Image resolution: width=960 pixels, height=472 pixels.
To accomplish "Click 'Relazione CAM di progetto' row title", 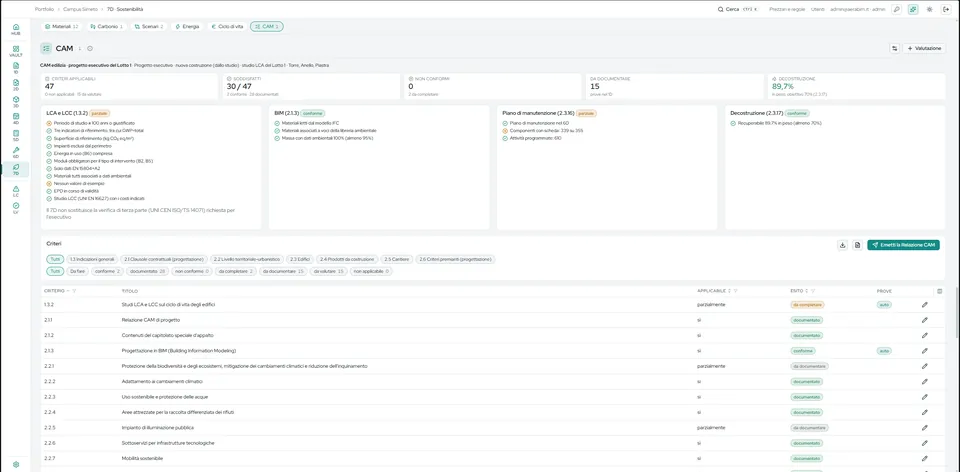I will [151, 320].
